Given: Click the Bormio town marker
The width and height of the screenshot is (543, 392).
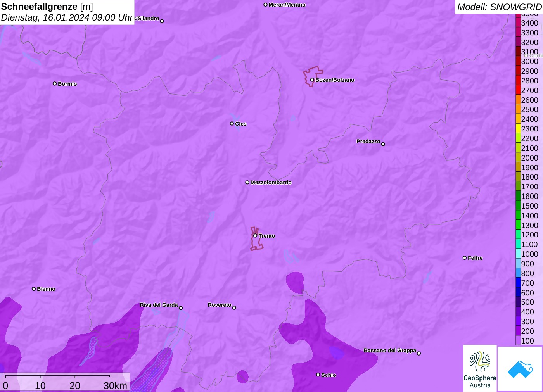Looking at the screenshot, I should [x=55, y=83].
